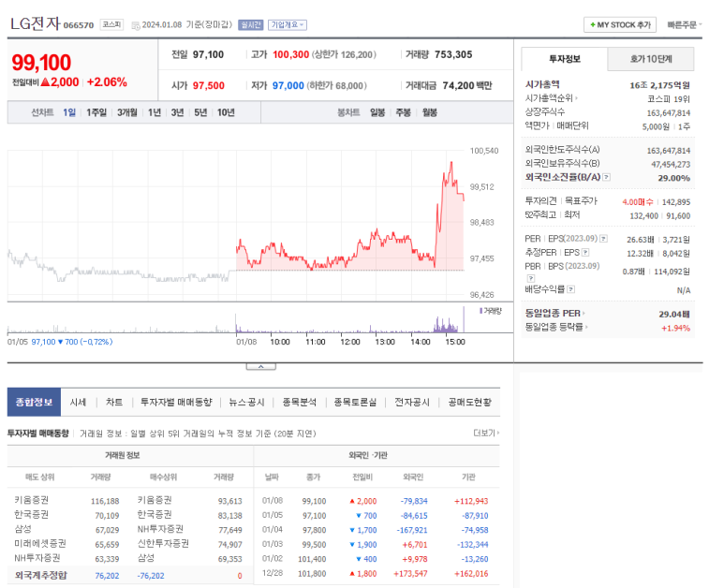The width and height of the screenshot is (724, 588).
Task: Click 미래에셋증권 in the seller list
Action: point(40,543)
